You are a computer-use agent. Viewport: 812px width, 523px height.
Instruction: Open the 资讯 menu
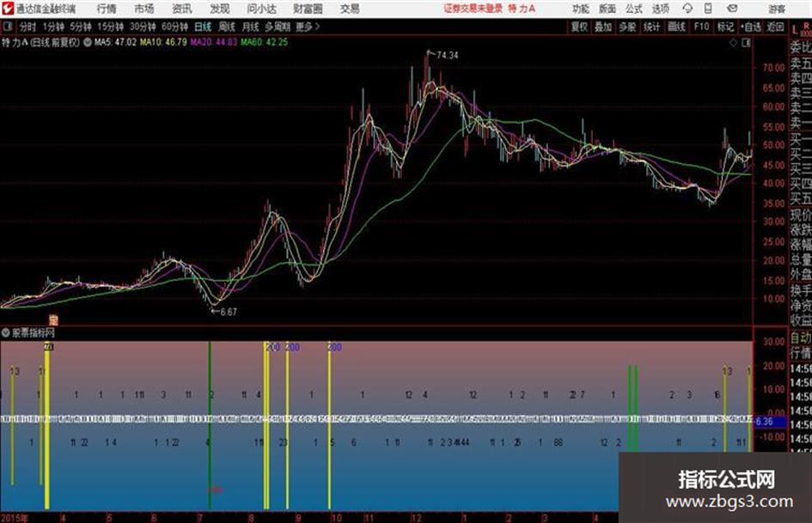(182, 9)
